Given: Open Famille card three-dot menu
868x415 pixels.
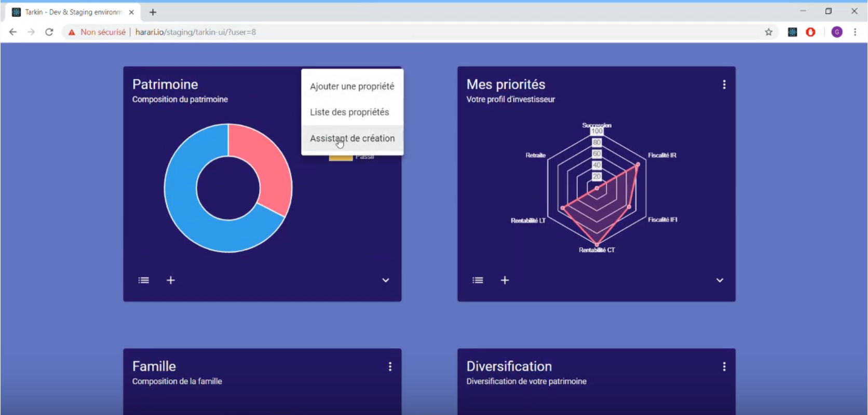Looking at the screenshot, I should click(x=390, y=367).
